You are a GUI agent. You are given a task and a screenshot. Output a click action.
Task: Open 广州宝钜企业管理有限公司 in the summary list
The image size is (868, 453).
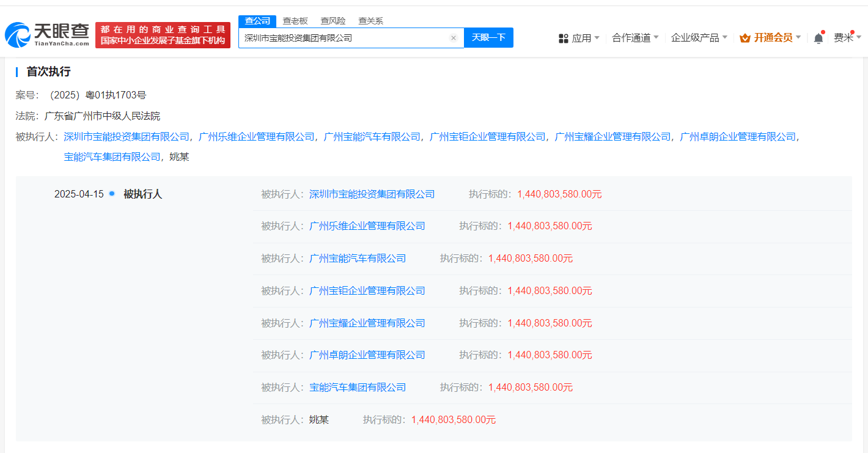coord(488,137)
